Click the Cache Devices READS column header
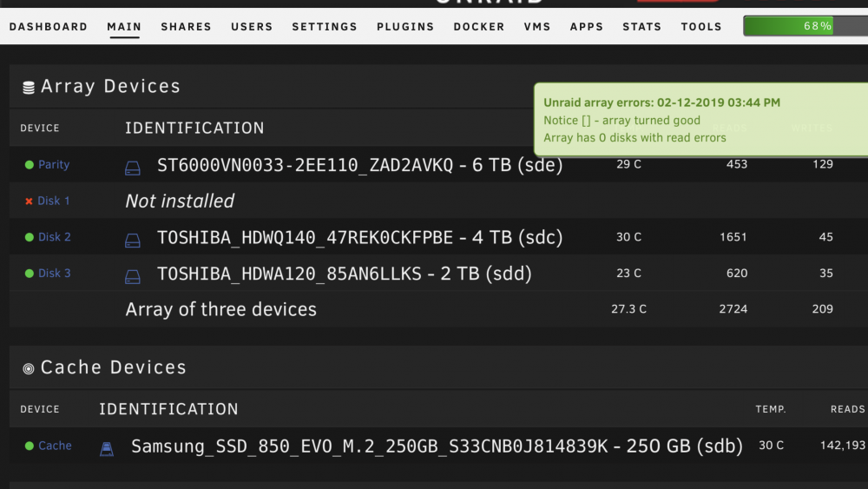Image resolution: width=868 pixels, height=489 pixels. pyautogui.click(x=847, y=409)
